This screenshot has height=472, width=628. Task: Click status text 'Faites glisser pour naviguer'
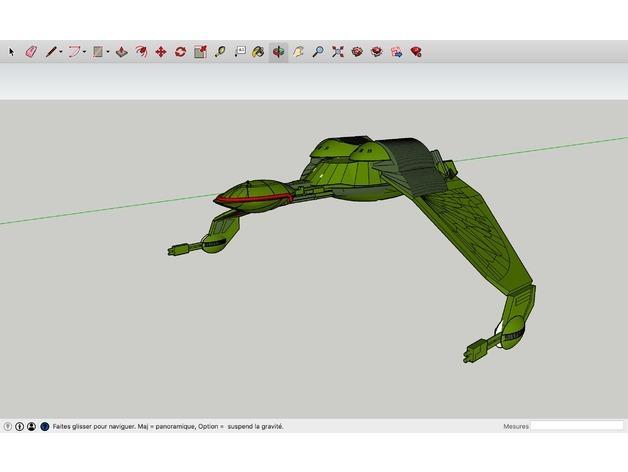pos(94,427)
